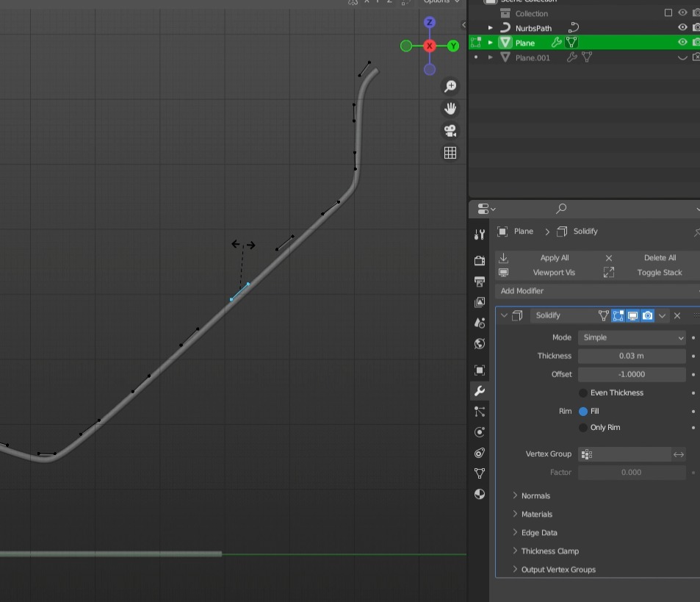Enable the Even Thickness checkbox
The width and height of the screenshot is (700, 602).
click(583, 393)
